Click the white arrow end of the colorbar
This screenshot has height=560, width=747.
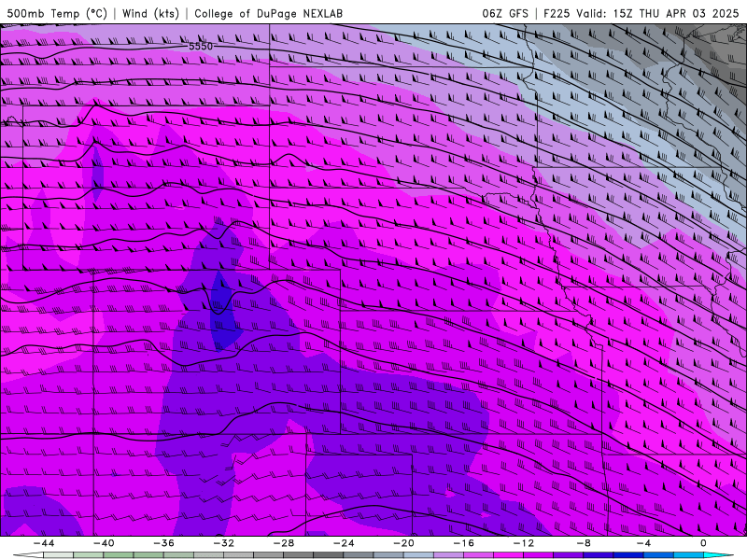coord(28,555)
